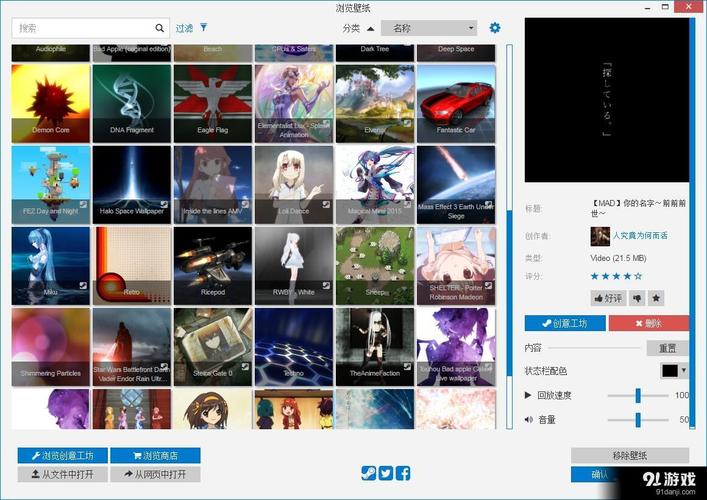Open Twitter icon at bottom
The height and width of the screenshot is (500, 707).
[x=386, y=473]
